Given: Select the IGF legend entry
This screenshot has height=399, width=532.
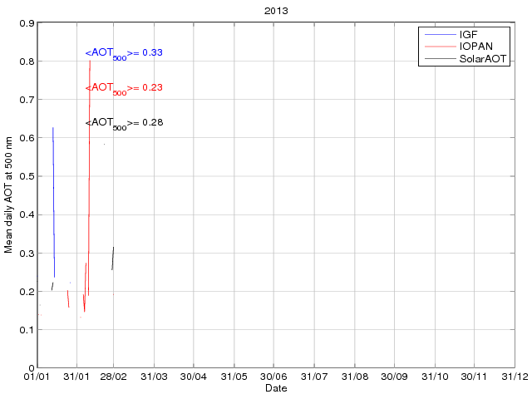Looking at the screenshot, I should coord(468,34).
